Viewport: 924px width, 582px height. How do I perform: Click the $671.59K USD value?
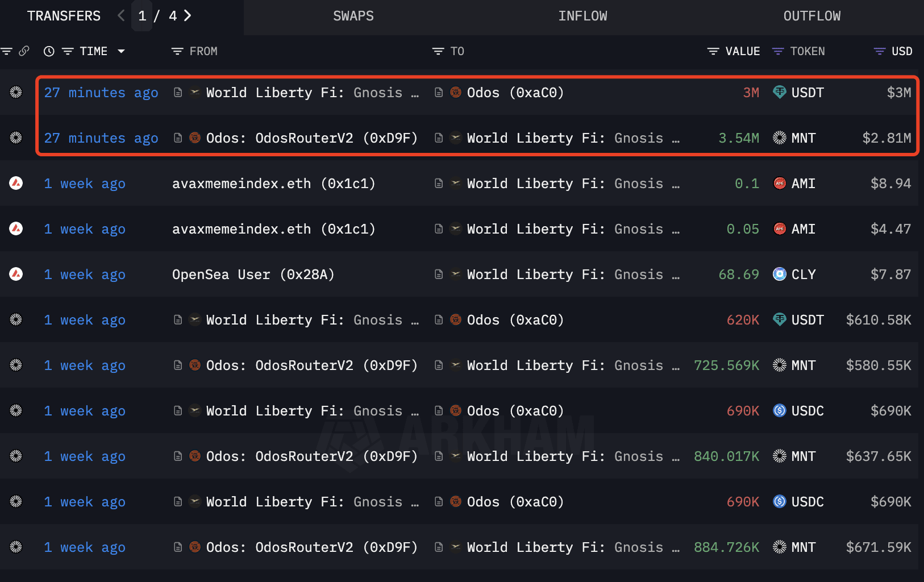pyautogui.click(x=879, y=547)
